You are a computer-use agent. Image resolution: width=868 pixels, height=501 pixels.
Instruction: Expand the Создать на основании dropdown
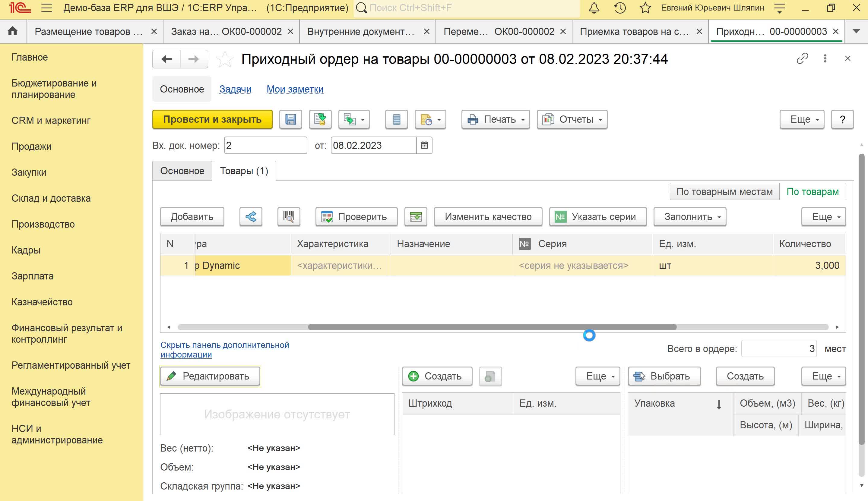pos(354,119)
